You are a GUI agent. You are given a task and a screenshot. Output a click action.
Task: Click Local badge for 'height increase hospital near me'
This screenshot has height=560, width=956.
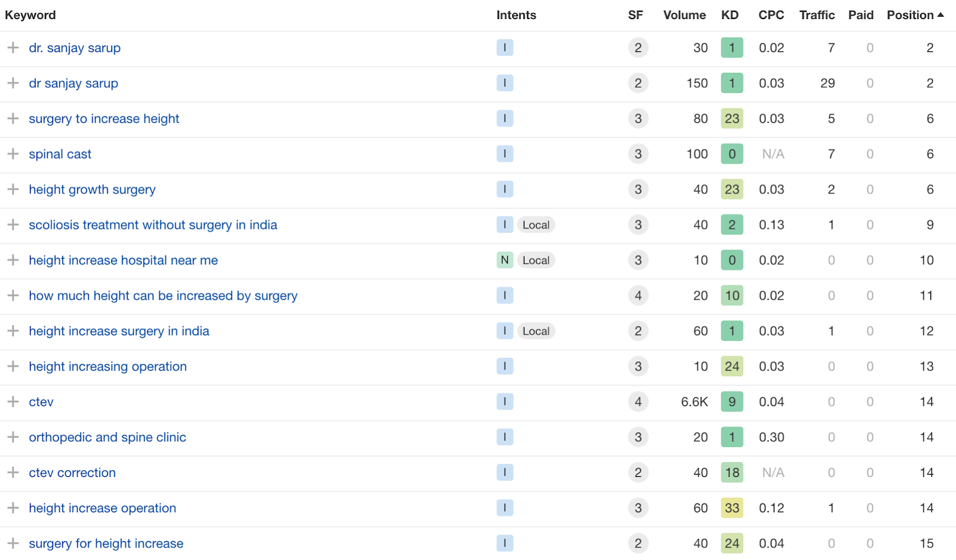[536, 260]
